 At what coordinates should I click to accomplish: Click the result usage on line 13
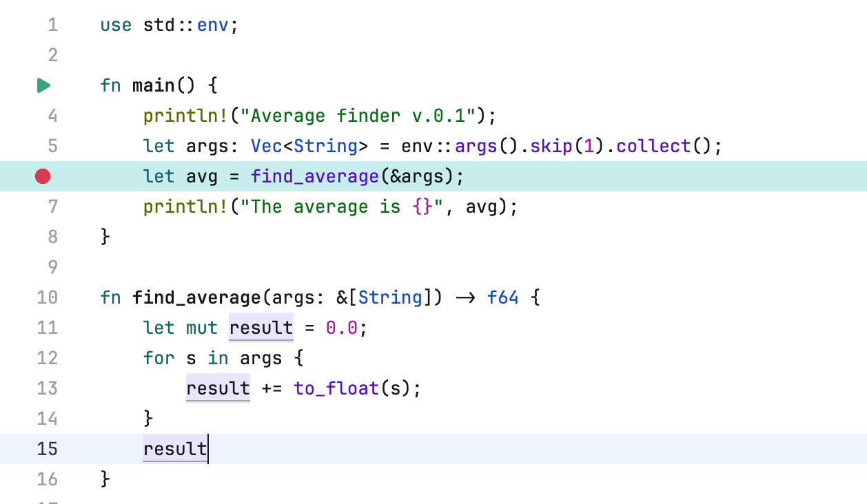pyautogui.click(x=217, y=388)
